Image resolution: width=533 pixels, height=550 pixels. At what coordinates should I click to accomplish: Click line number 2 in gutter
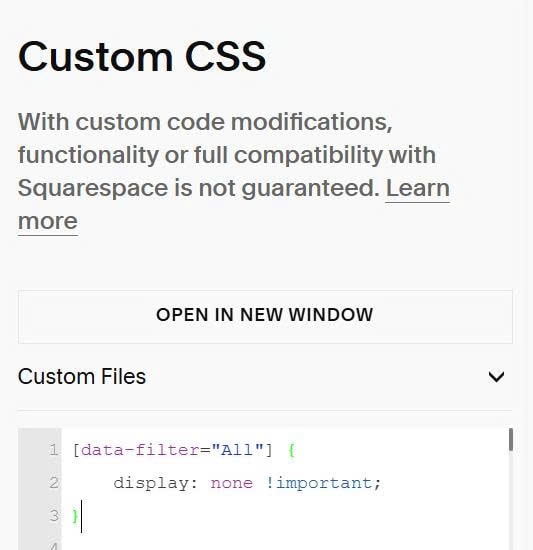[54, 483]
